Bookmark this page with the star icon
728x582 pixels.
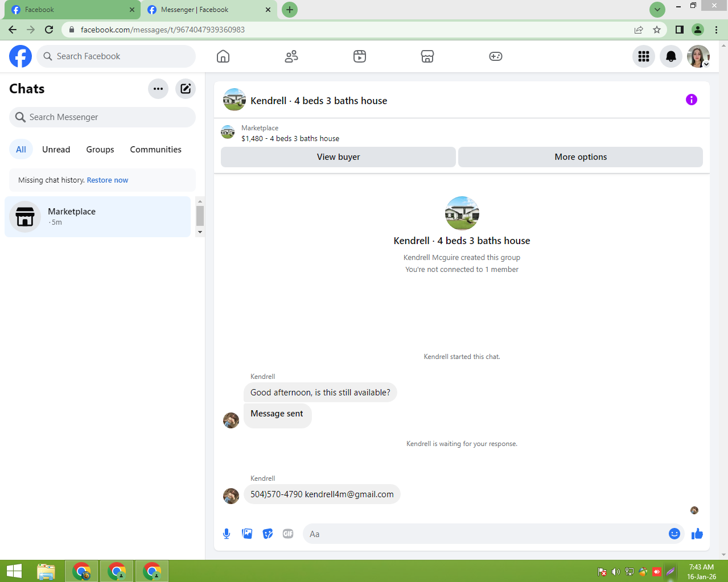click(657, 30)
